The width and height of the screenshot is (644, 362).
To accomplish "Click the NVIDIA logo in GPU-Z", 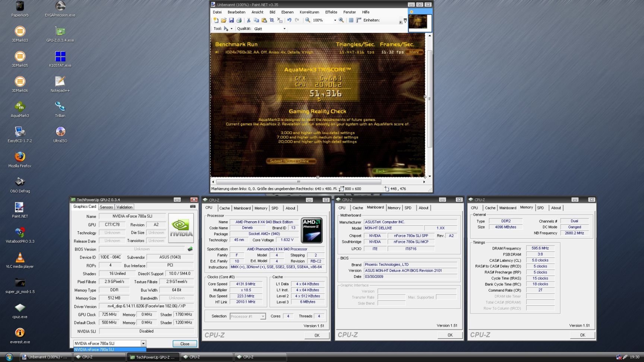I will click(181, 228).
